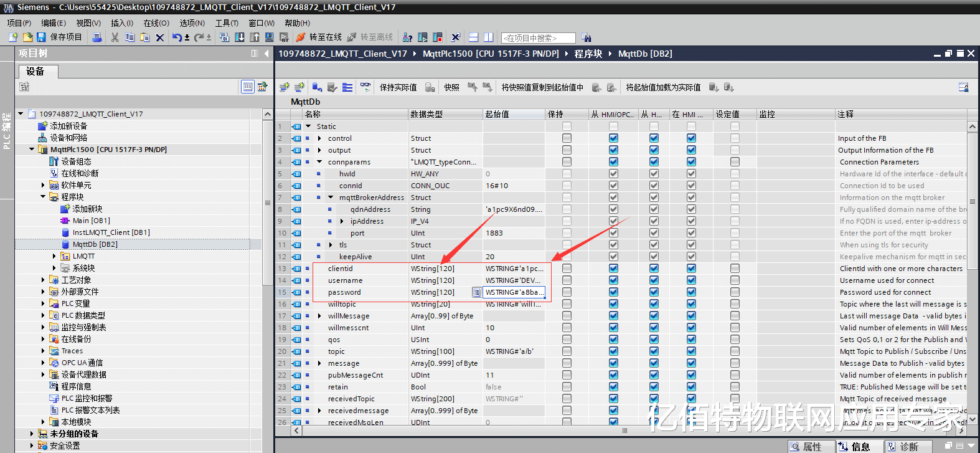Toggle 从 HMI/OPC checkbox for output row
980x453 pixels.
coord(613,150)
